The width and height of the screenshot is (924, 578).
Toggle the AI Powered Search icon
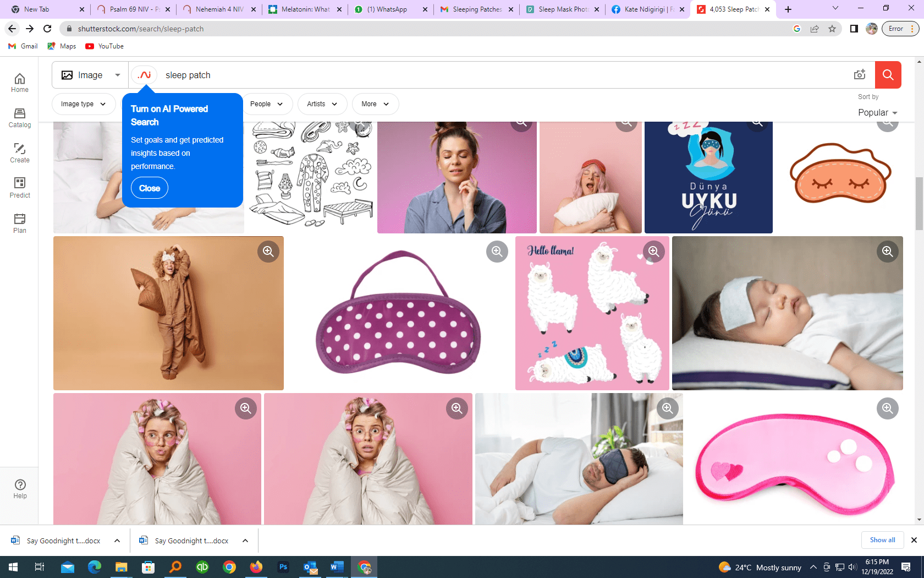(145, 75)
